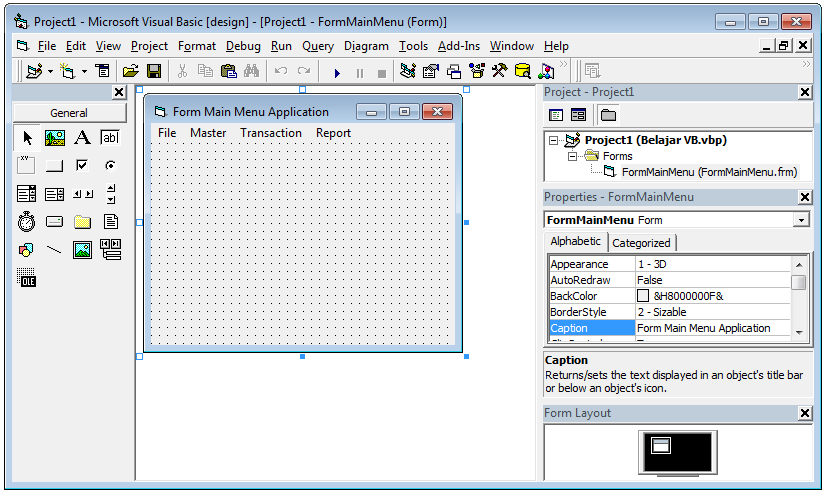
Task: Open Properties Window from toolbar
Action: tap(431, 71)
